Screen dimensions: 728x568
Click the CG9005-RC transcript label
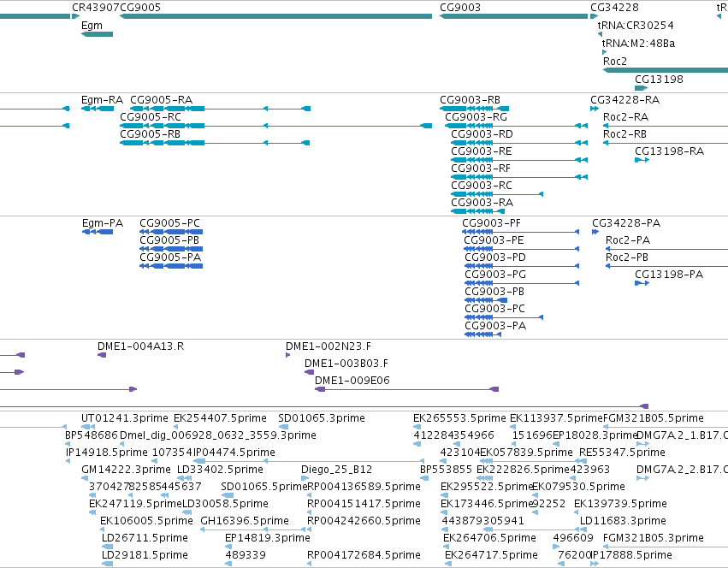(151, 117)
